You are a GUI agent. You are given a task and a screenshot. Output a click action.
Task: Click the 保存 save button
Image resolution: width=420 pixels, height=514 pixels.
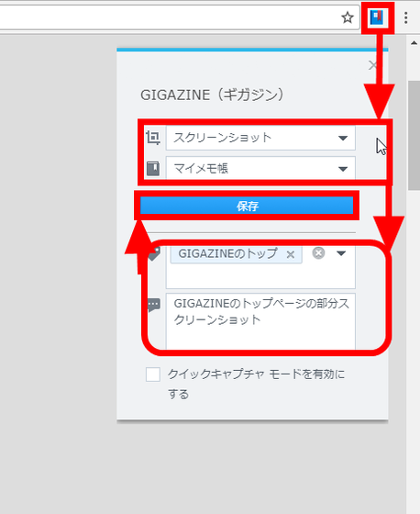coord(247,206)
